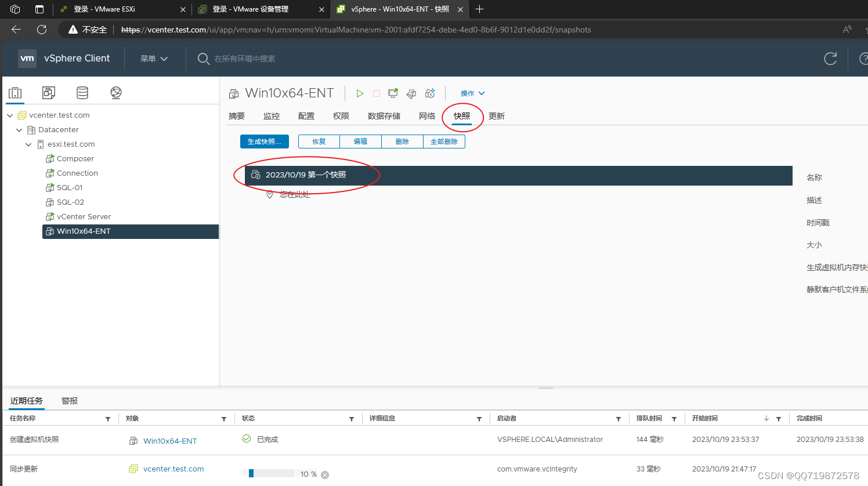Click the take snapshot clock icon
The width and height of the screenshot is (868, 486).
coord(430,93)
